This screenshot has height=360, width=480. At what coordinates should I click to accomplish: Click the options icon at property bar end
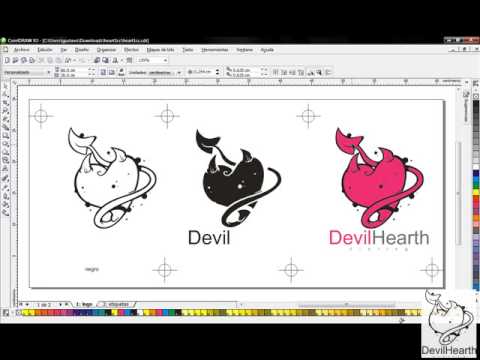pyautogui.click(x=328, y=72)
